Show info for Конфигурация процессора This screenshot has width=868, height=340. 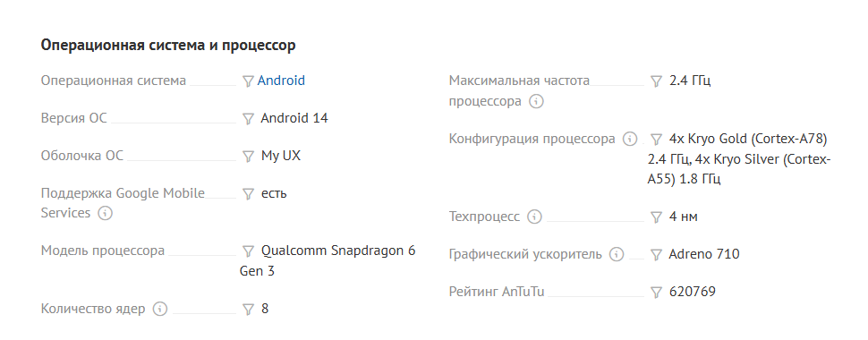click(x=630, y=139)
